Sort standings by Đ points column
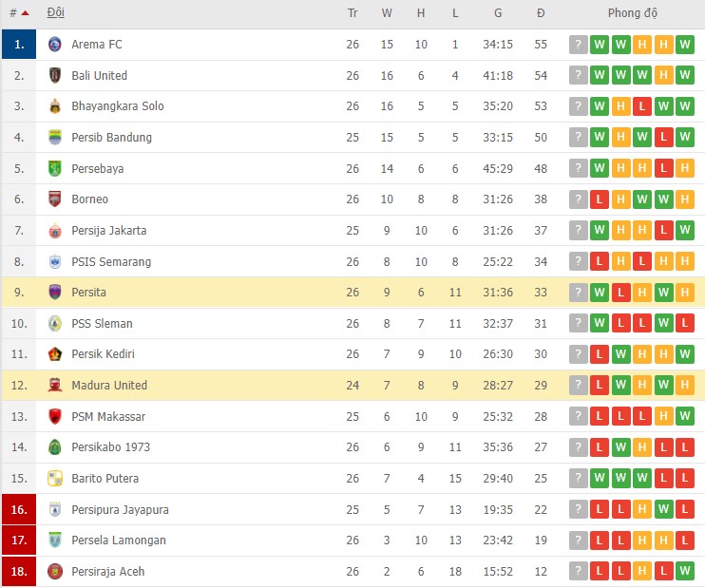Screen dimensions: 705x588 [541, 13]
